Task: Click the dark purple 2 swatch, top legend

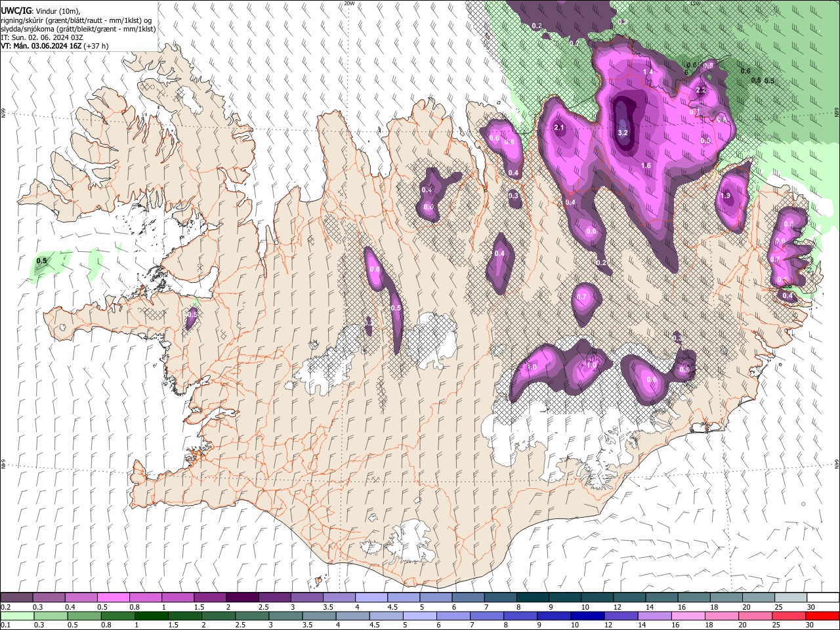Action: 242,598
